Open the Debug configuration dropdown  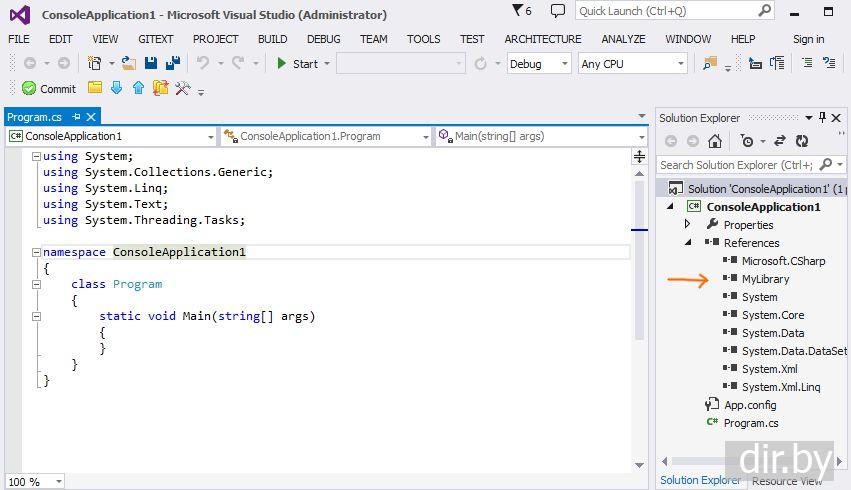(538, 63)
